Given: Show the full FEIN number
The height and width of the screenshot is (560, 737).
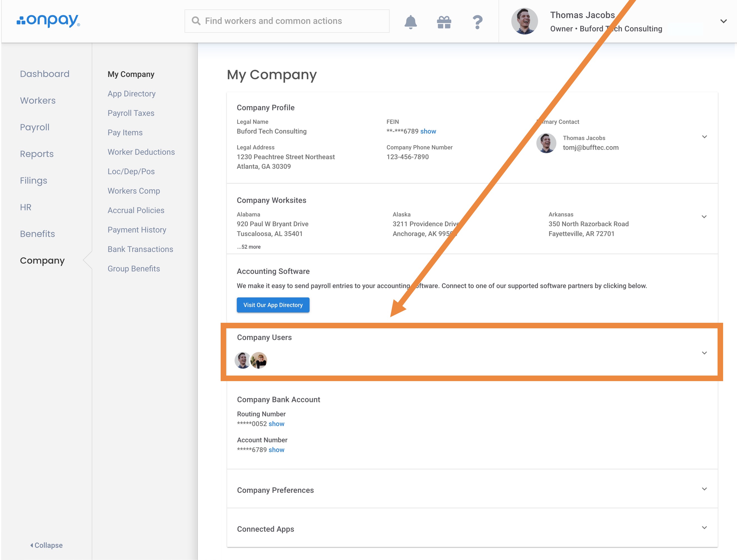Looking at the screenshot, I should pos(428,131).
